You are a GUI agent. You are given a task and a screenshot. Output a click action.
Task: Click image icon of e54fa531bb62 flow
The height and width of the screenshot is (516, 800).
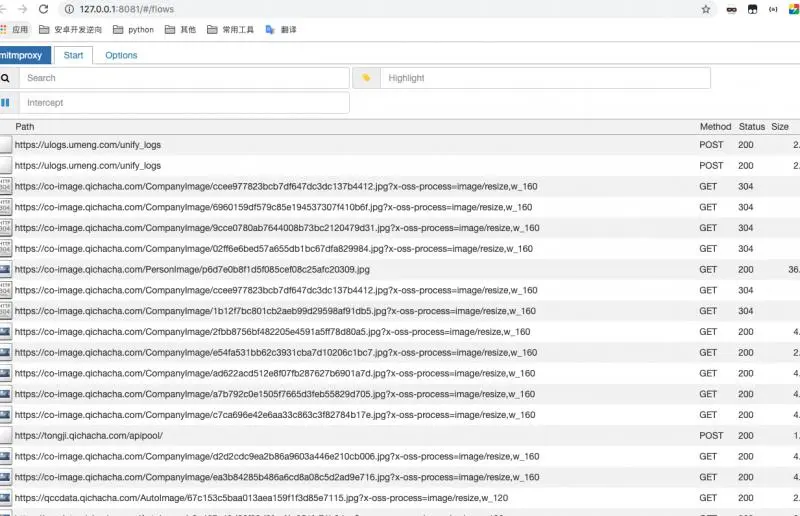5,352
